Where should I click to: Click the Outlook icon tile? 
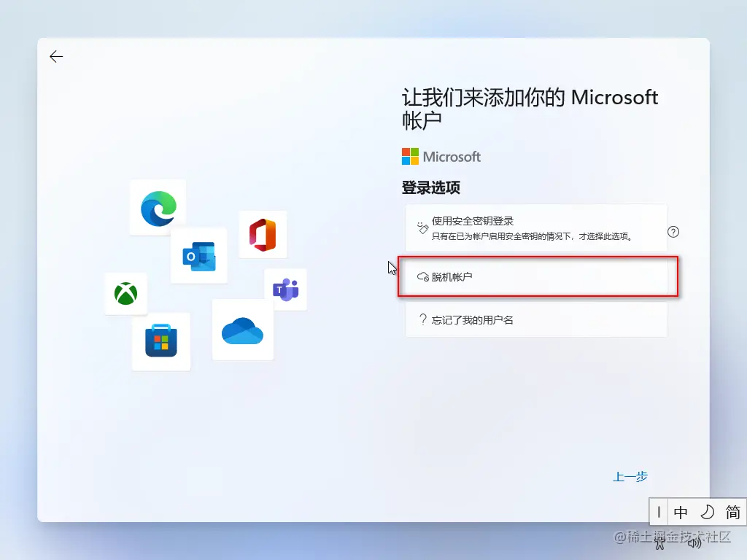click(199, 256)
